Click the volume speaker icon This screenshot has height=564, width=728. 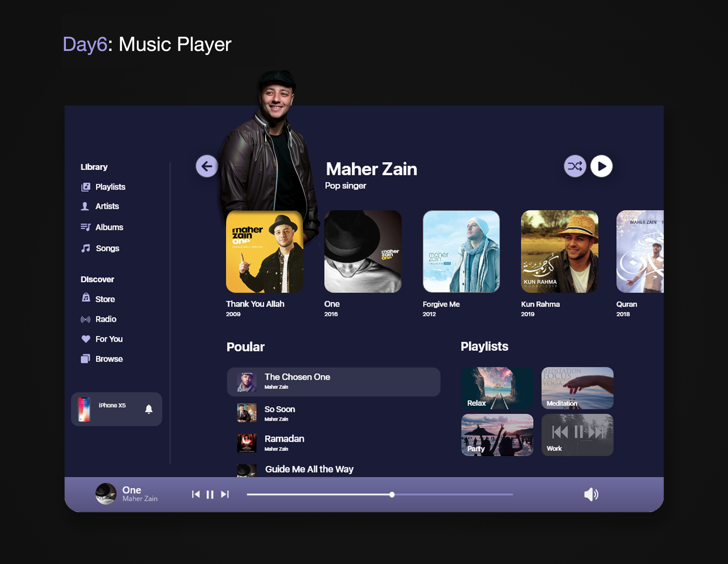[x=591, y=494]
